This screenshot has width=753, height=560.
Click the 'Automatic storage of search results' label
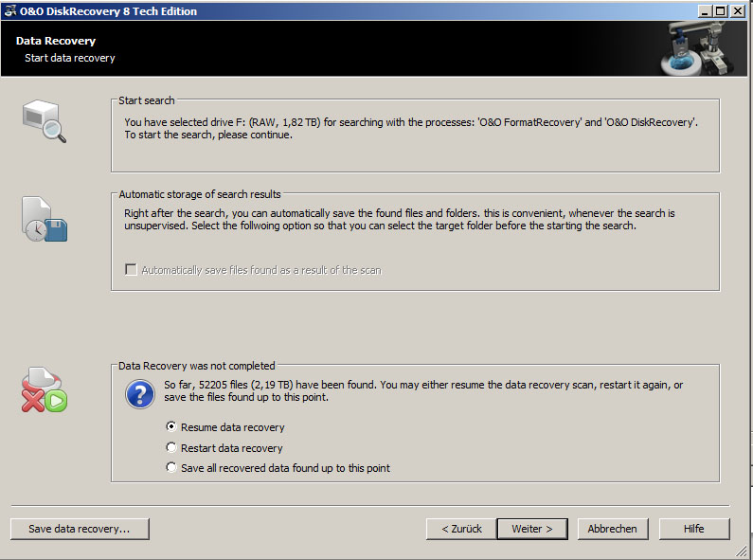200,194
